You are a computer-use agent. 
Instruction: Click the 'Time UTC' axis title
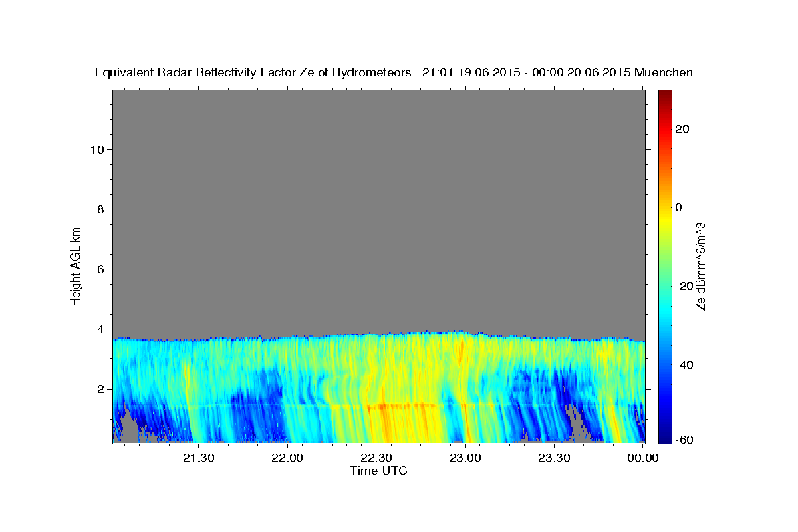coord(378,471)
